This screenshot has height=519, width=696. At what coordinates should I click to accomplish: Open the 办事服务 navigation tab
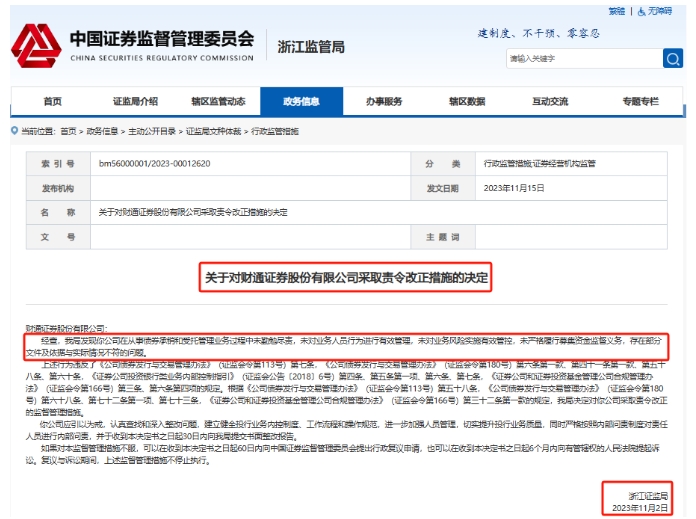click(x=384, y=101)
